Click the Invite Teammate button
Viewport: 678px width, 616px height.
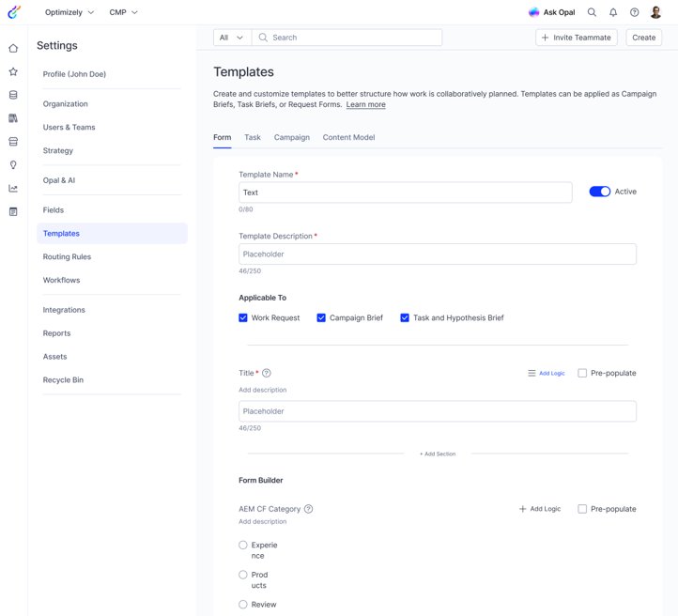click(x=577, y=38)
